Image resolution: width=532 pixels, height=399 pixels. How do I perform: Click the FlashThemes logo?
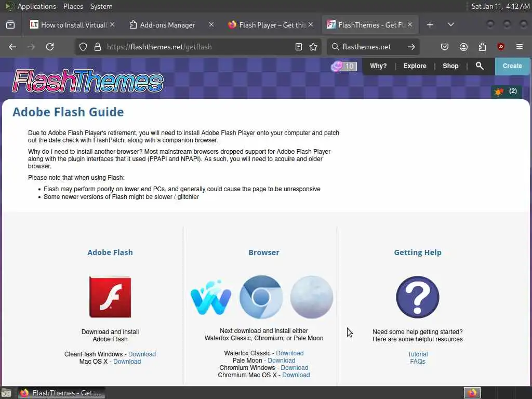(88, 81)
